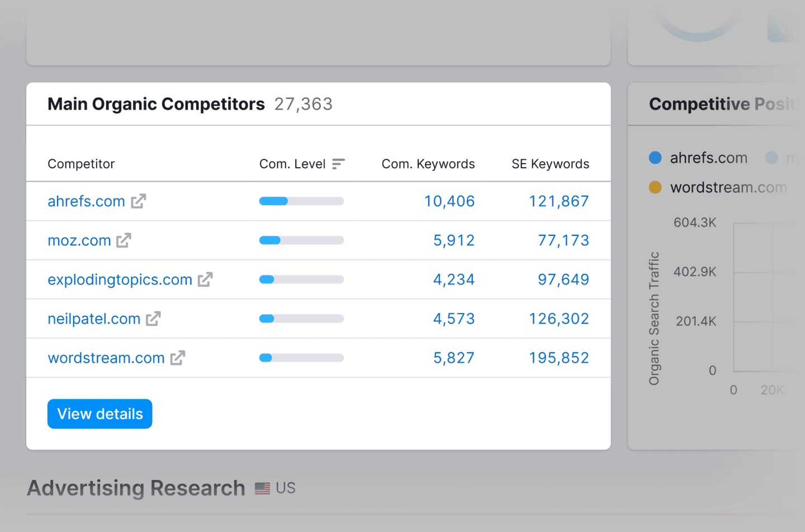Image resolution: width=805 pixels, height=532 pixels.
Task: Sort the table by Com. Level
Action: pyautogui.click(x=338, y=164)
